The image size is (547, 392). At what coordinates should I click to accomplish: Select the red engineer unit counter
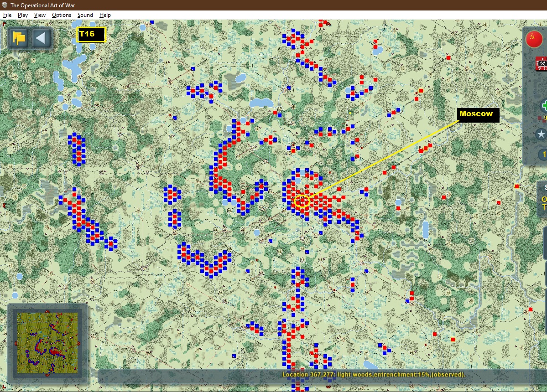[x=541, y=64]
